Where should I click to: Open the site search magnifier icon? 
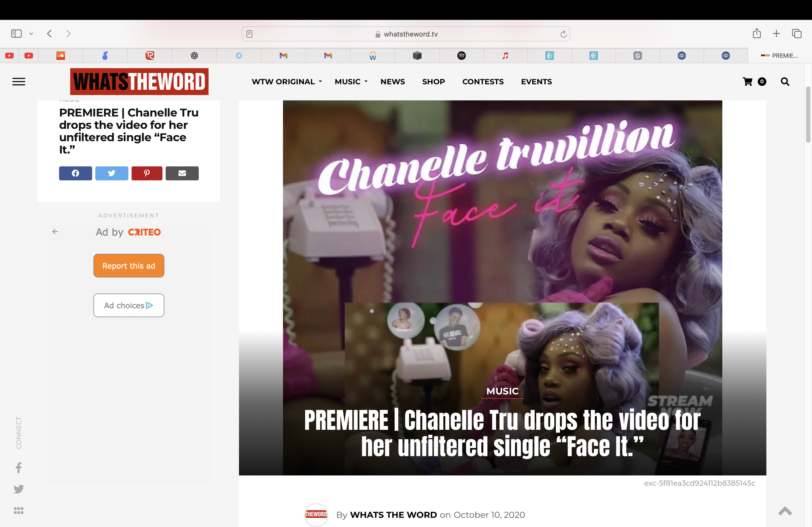pyautogui.click(x=785, y=82)
